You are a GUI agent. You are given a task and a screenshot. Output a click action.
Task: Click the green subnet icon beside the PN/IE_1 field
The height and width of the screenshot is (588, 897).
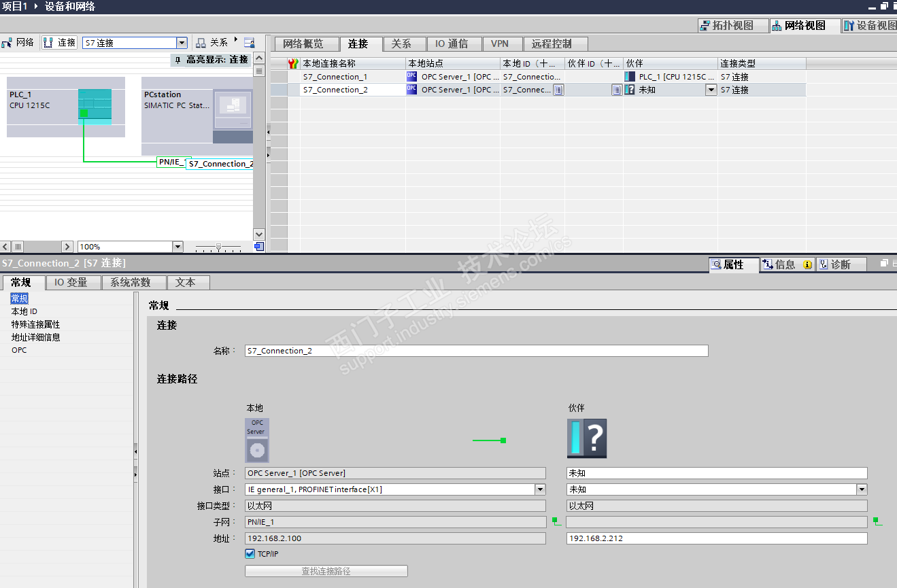556,522
